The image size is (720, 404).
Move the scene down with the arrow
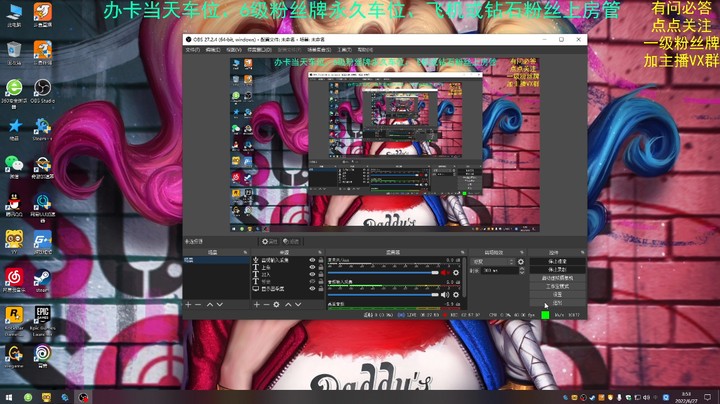pyautogui.click(x=220, y=304)
